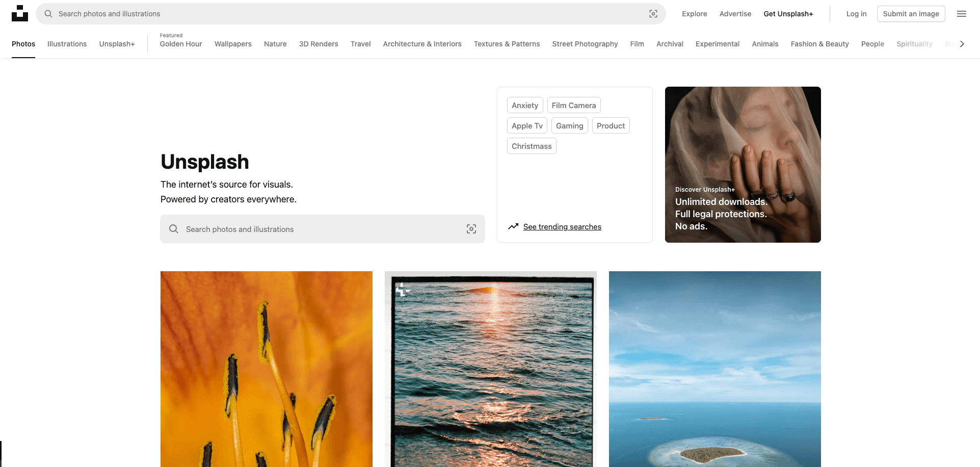
Task: Click the search icon inside the hero search field
Action: coord(174,229)
